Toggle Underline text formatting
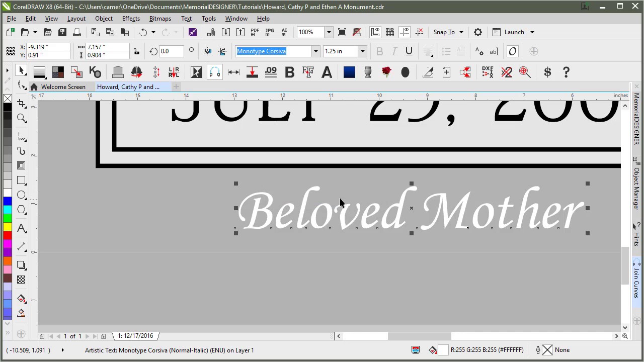Image resolution: width=644 pixels, height=362 pixels. [x=409, y=51]
